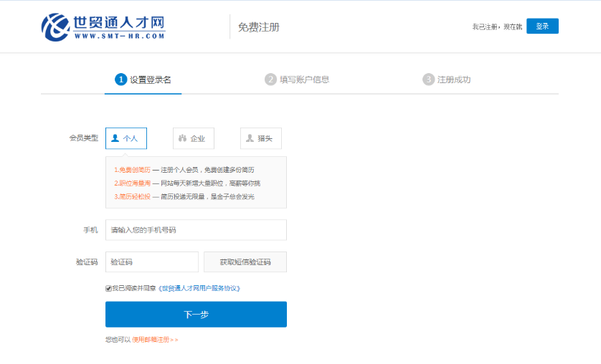Open the 世贸通人才网用户服务协议 link
This screenshot has height=364, width=601.
199,288
